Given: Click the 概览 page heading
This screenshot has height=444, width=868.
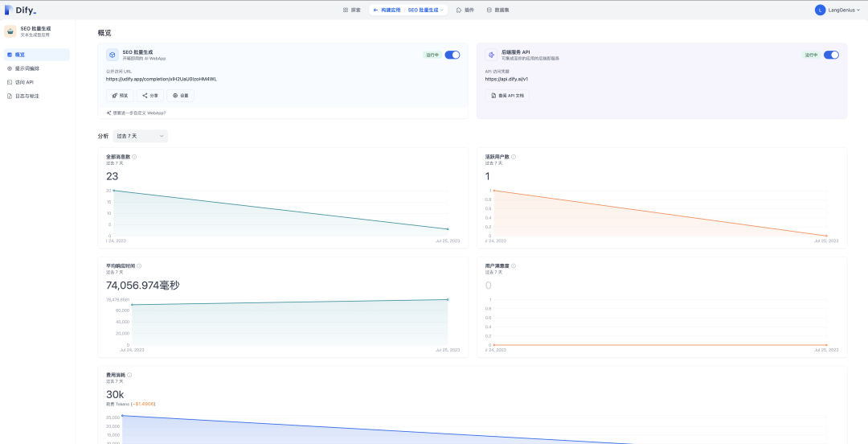Looking at the screenshot, I should pos(104,33).
